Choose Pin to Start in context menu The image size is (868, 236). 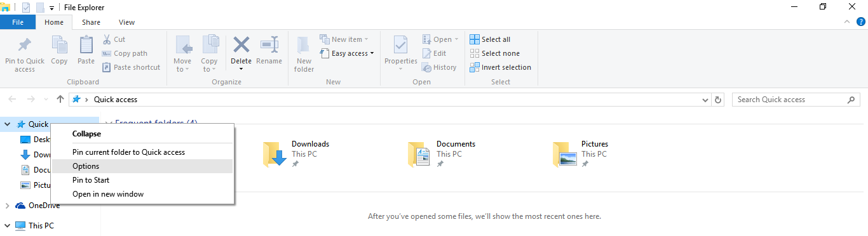pyautogui.click(x=143, y=180)
